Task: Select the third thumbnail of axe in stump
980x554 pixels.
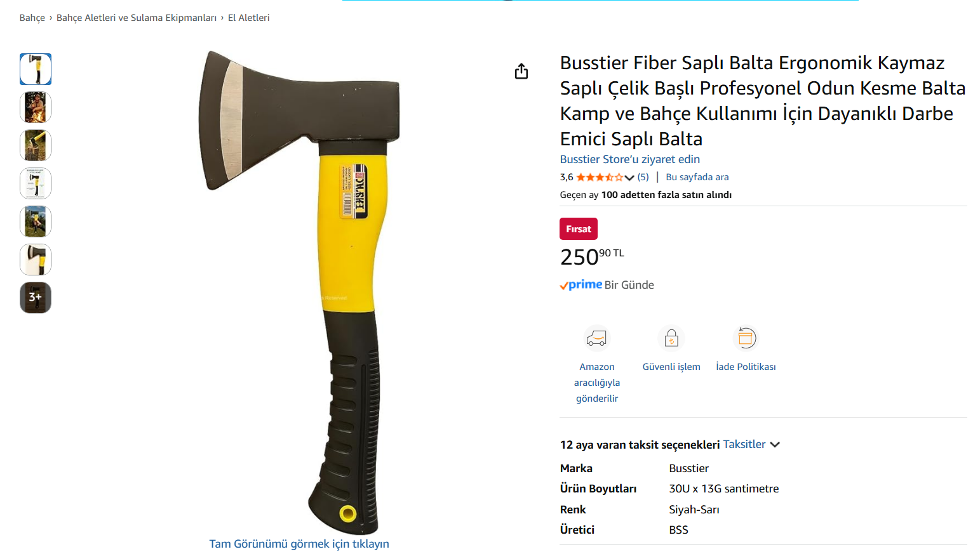Action: click(x=36, y=145)
